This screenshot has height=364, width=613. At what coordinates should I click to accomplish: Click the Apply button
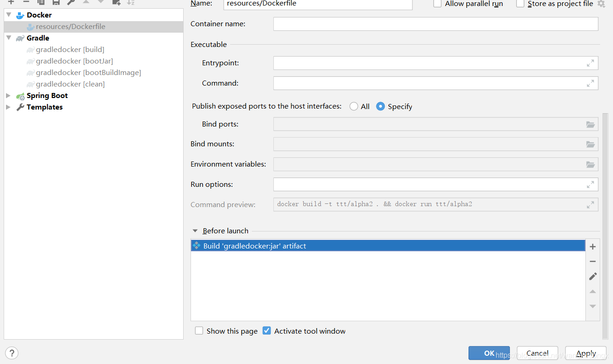[586, 353]
